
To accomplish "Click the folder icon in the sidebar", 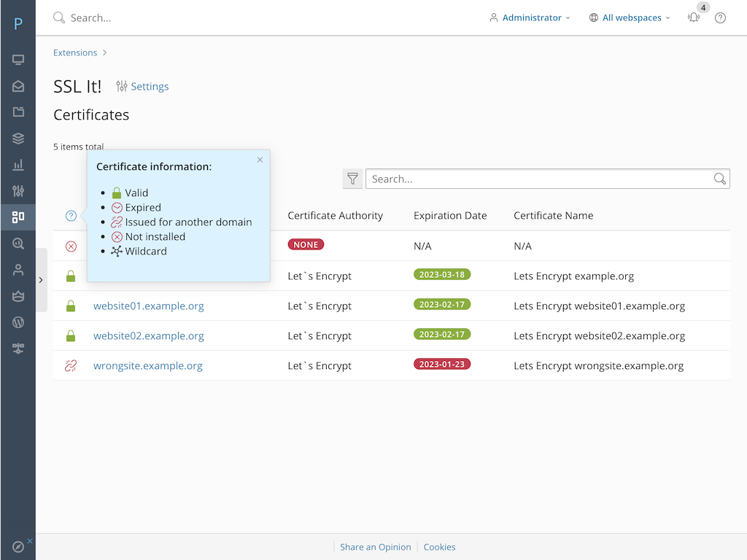I will tap(18, 112).
